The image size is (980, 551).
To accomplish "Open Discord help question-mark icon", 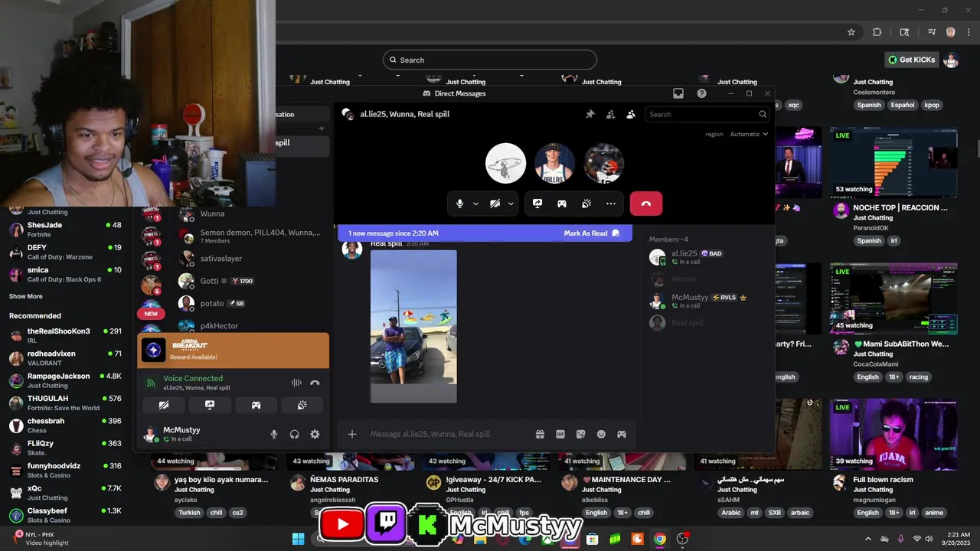I will (x=701, y=93).
